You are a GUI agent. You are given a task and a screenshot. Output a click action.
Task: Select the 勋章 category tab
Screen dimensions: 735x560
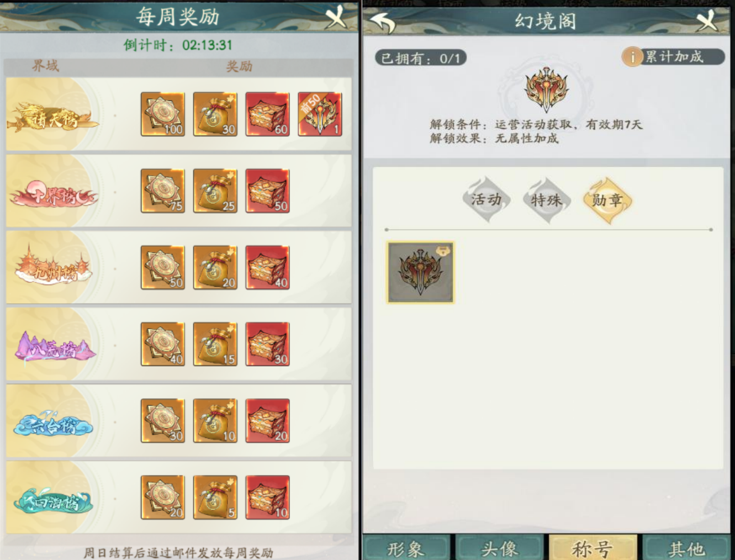tap(607, 200)
